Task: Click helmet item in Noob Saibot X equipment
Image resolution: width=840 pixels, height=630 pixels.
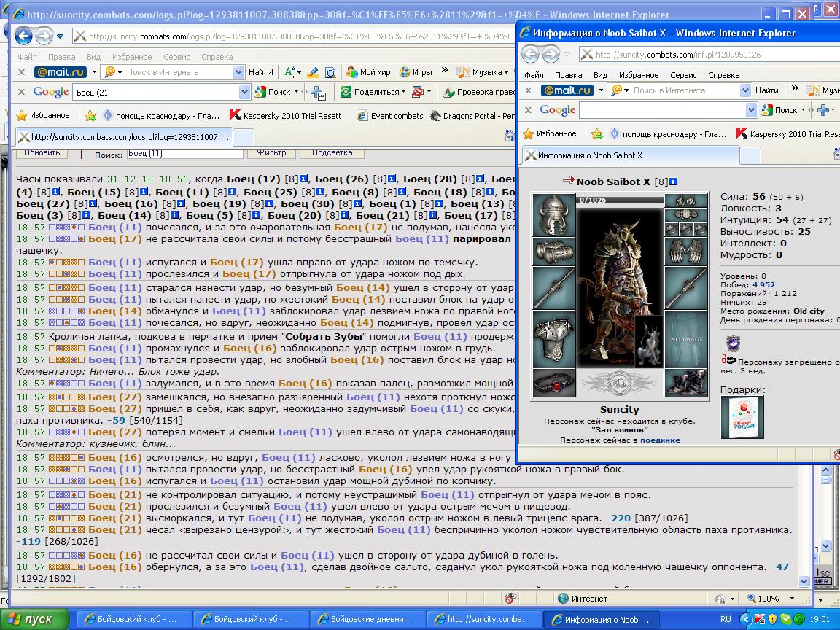Action: [554, 214]
